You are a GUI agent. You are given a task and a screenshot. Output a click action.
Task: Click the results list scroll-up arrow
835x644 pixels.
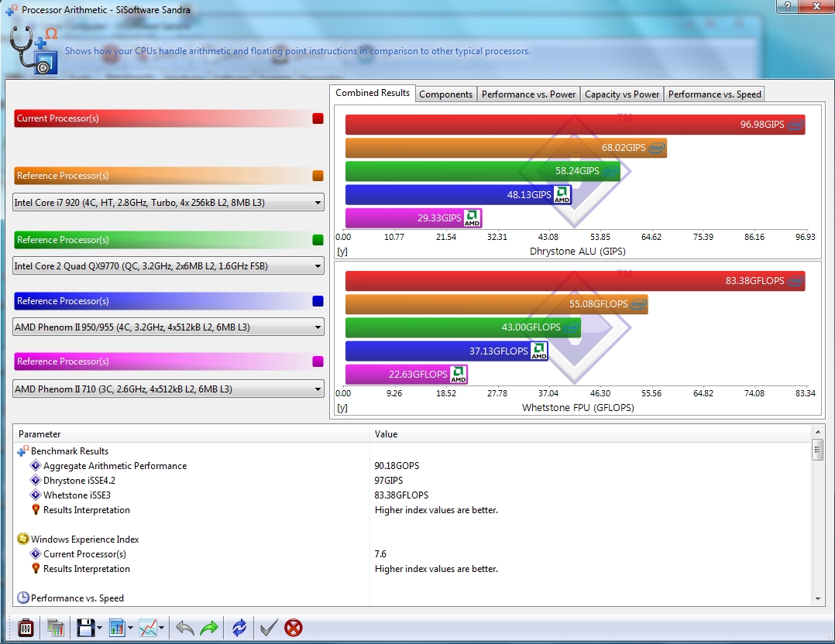click(x=817, y=431)
